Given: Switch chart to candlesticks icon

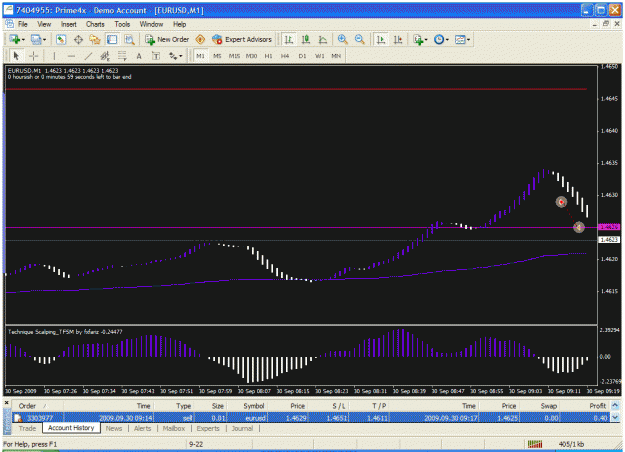Looking at the screenshot, I should [x=306, y=39].
